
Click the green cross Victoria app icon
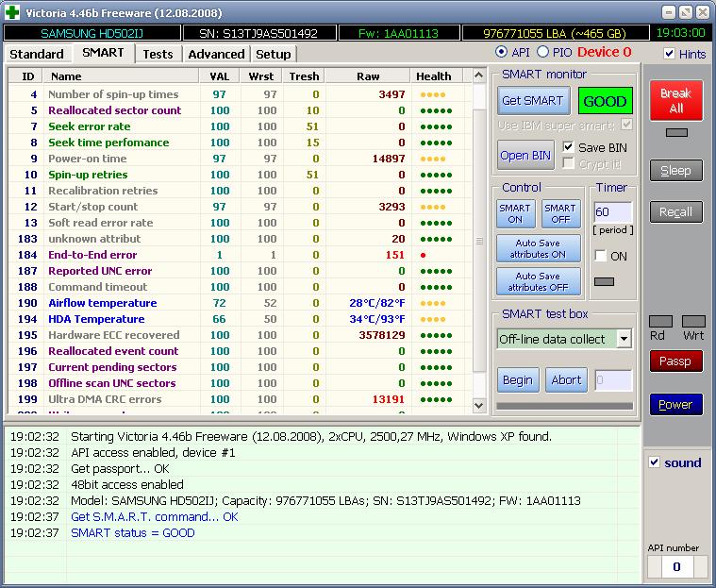tap(12, 12)
